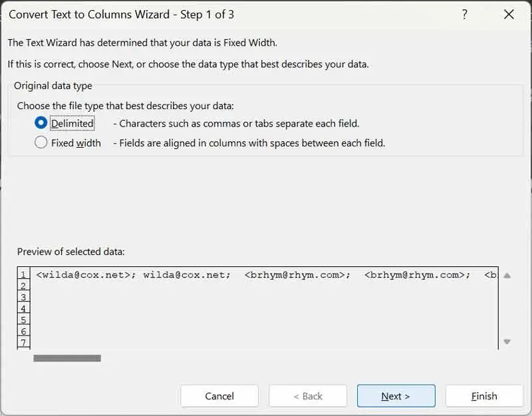Select preview row number 2
This screenshot has height=416, width=532.
click(x=23, y=286)
